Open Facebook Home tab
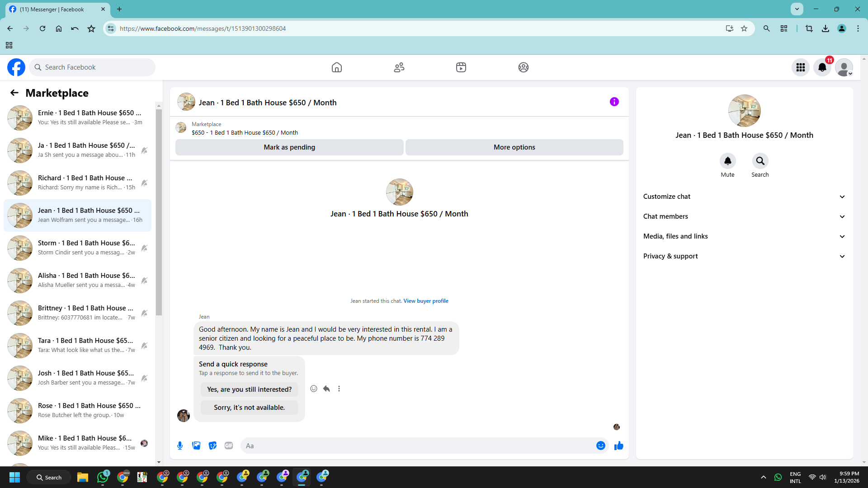The image size is (868, 488). coord(336,67)
